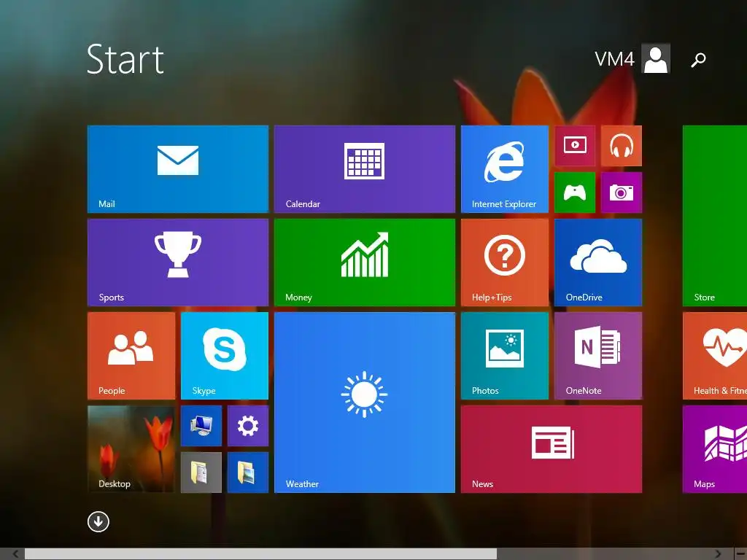Click the scrollbar left arrow
The height and width of the screenshot is (560, 747).
(x=16, y=554)
